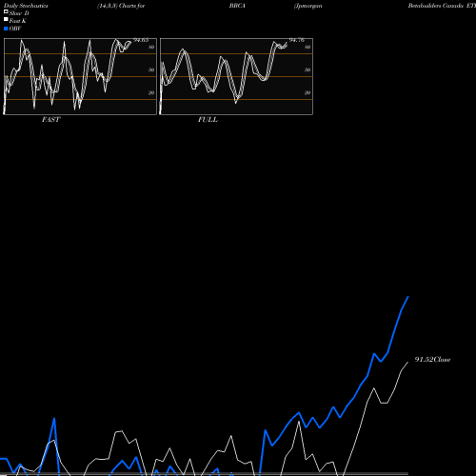Select the 'Slow D' legend label

point(19,13)
